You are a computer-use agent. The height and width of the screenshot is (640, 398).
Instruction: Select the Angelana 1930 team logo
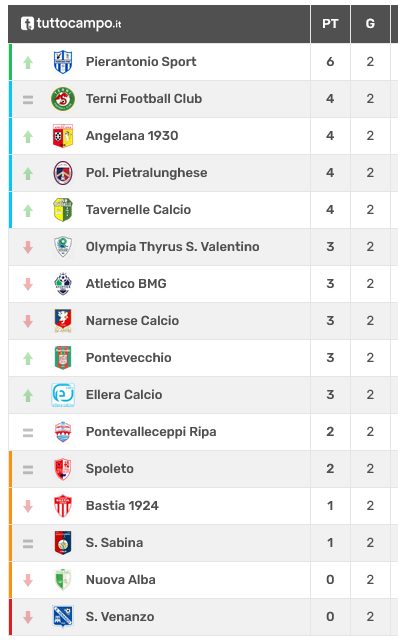click(63, 136)
